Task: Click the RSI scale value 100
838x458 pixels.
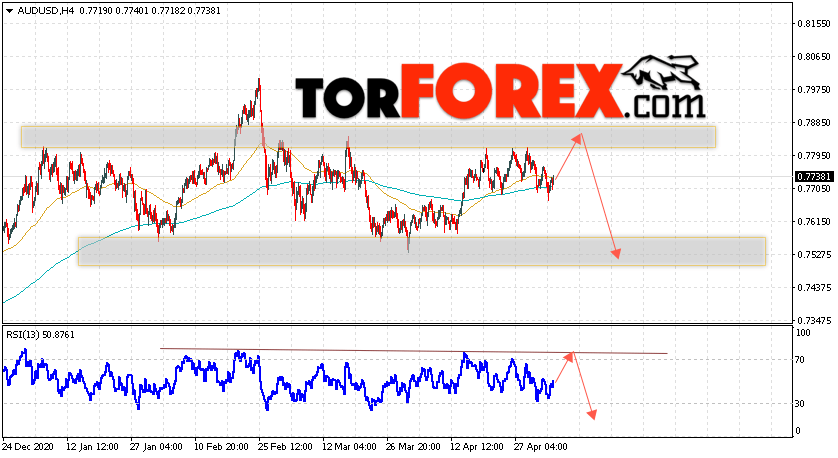Action: 803,333
